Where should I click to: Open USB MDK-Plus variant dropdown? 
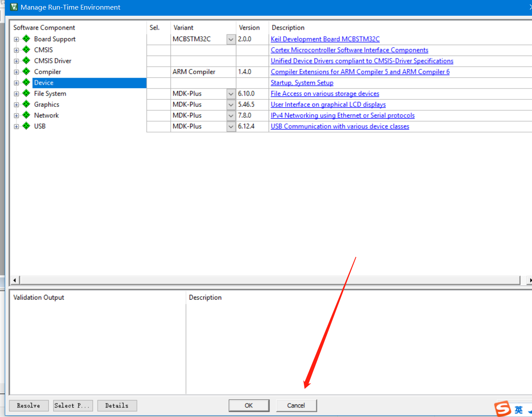tap(231, 126)
